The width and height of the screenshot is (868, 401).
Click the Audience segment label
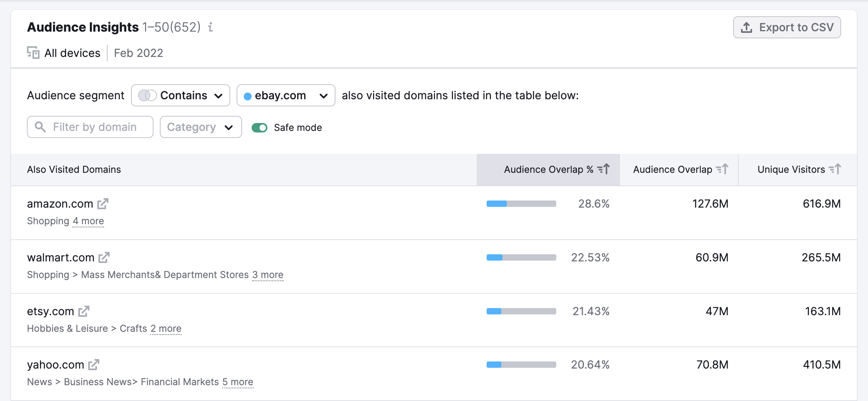coord(76,95)
